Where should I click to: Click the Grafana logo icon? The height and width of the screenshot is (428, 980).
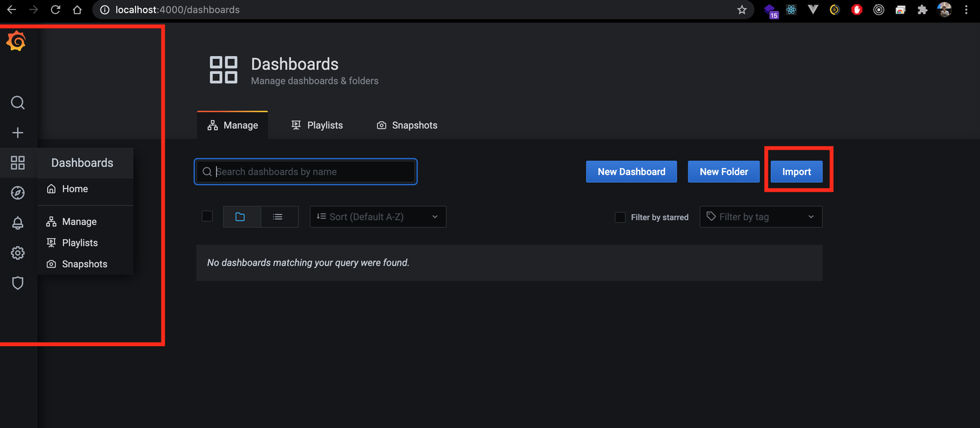point(17,41)
